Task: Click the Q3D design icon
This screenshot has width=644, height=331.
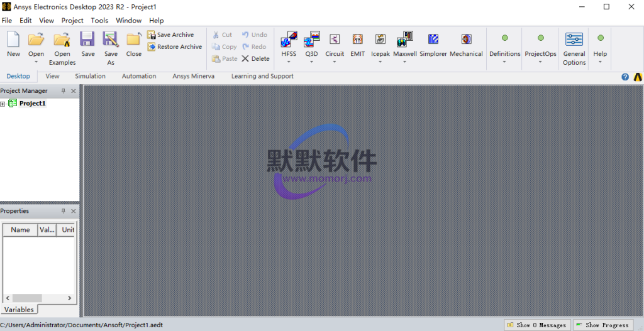Action: point(312,41)
